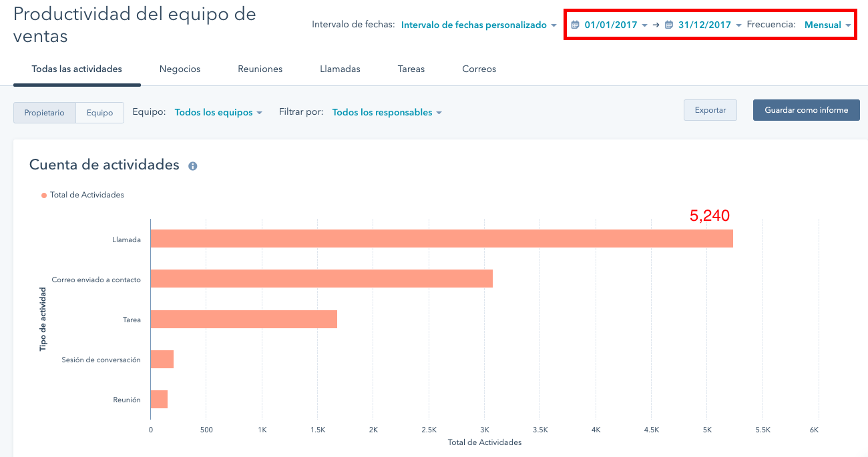Switch to the Negocios tab
The width and height of the screenshot is (868, 457).
pyautogui.click(x=180, y=69)
